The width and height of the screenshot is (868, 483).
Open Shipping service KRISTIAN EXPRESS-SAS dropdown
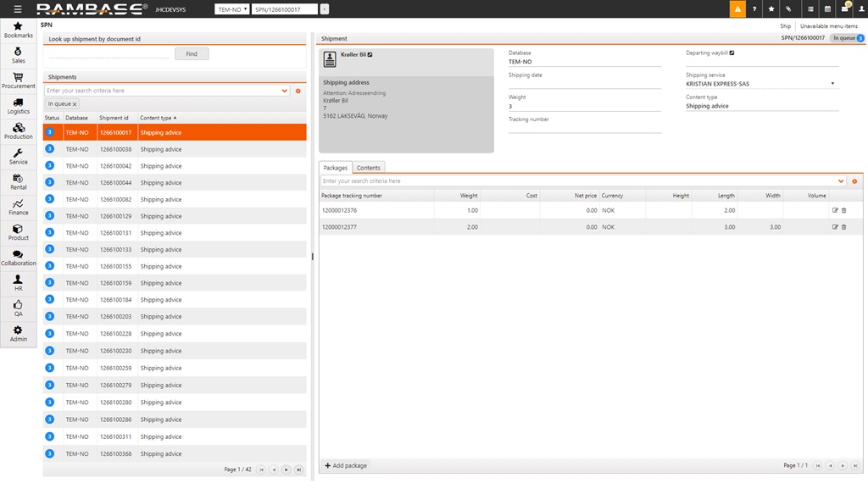(x=832, y=84)
